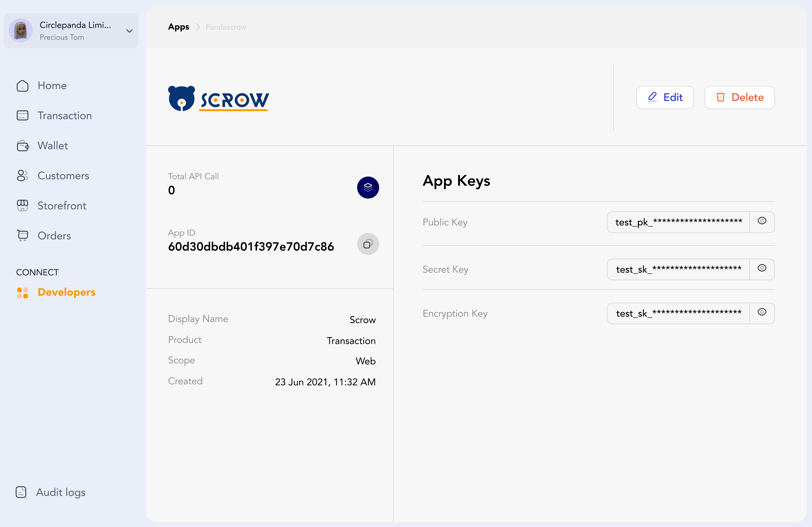812x527 pixels.
Task: Open the Transaction menu item
Action: [64, 116]
